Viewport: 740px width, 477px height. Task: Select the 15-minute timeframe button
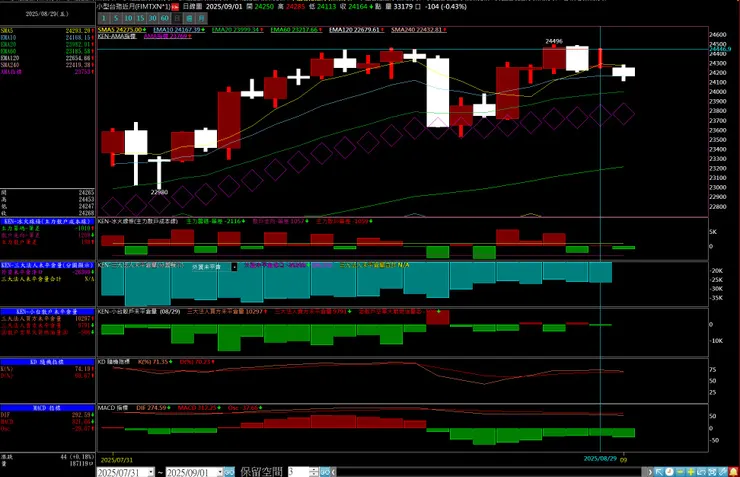pyautogui.click(x=140, y=18)
